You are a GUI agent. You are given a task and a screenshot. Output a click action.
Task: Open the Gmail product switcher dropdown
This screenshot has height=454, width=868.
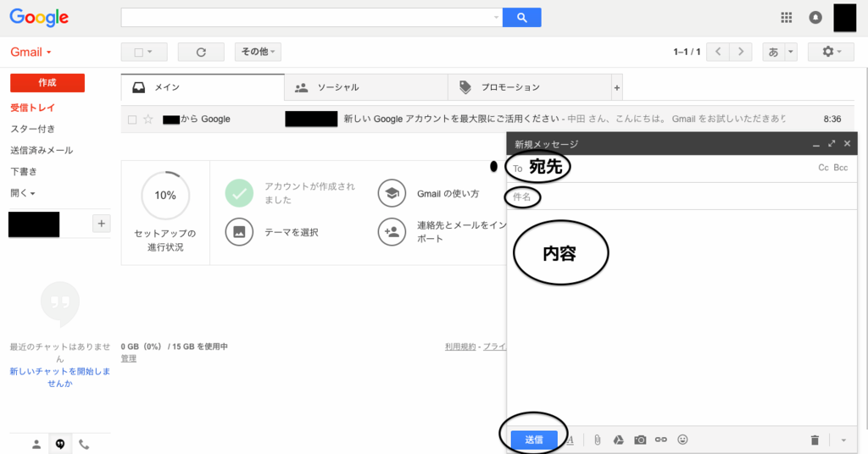click(31, 52)
